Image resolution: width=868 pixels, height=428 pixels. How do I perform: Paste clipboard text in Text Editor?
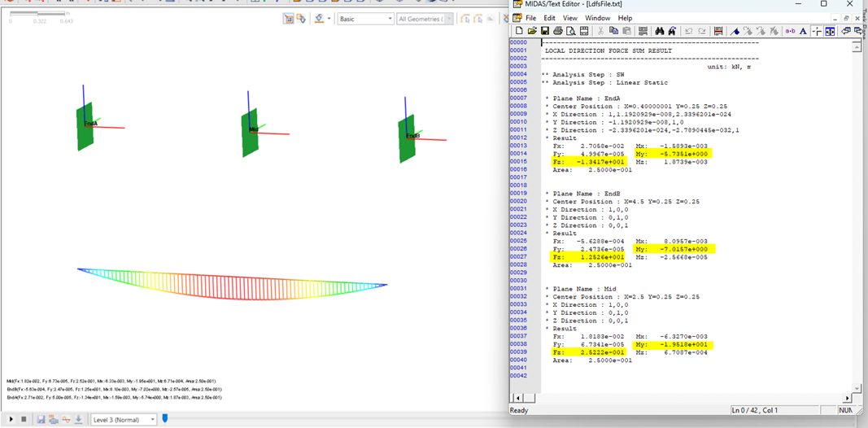[x=626, y=31]
